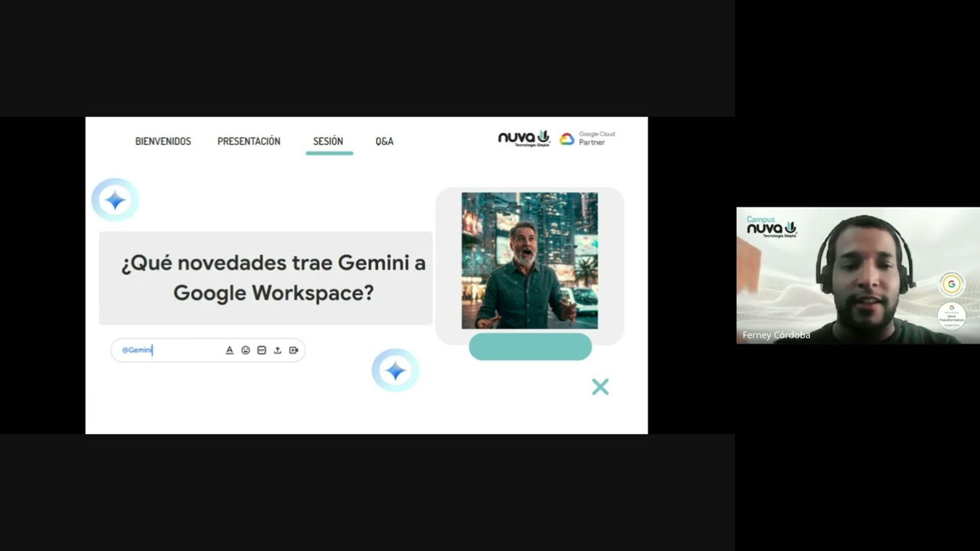
Task: Click the text formatting A icon
Action: click(x=229, y=350)
